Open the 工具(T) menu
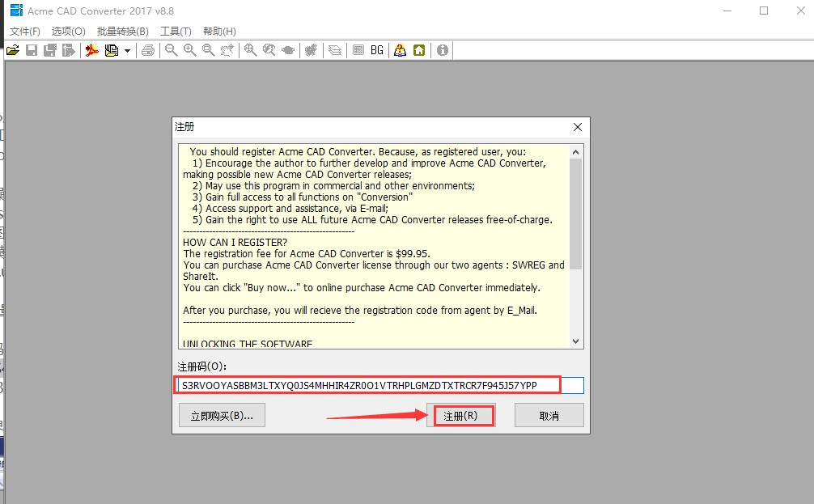The height and width of the screenshot is (504, 814). [x=176, y=31]
